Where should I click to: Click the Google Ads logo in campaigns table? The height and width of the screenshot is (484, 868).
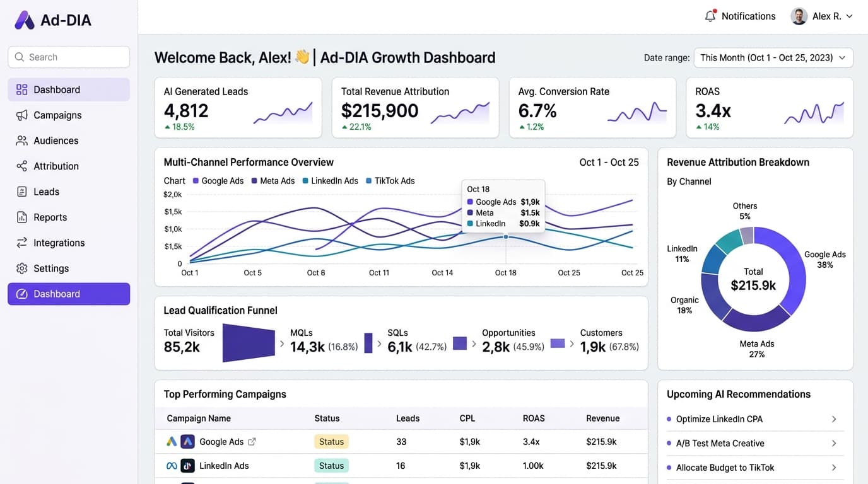tap(172, 442)
